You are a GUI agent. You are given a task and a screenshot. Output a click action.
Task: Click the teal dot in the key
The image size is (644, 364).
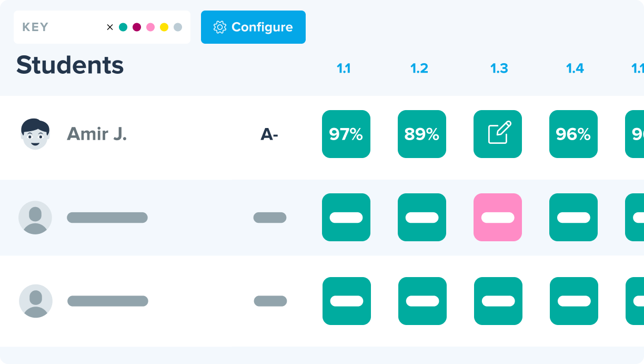click(x=123, y=27)
